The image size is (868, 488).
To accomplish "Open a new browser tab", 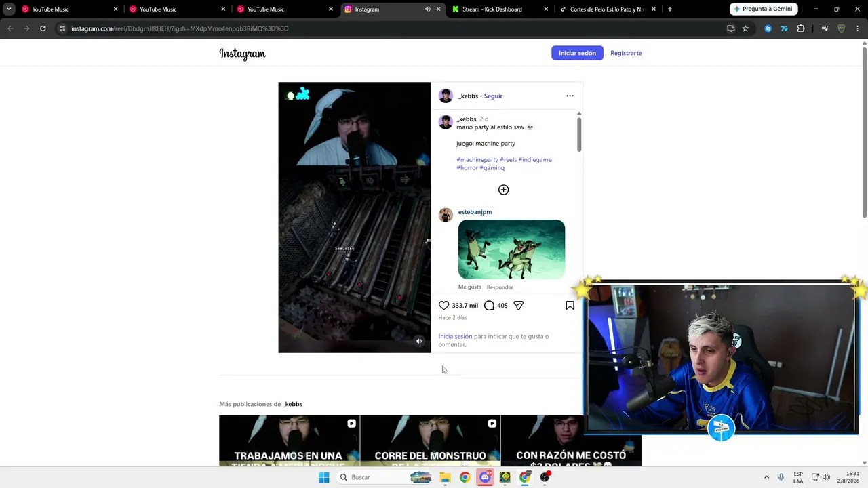I will tap(669, 9).
